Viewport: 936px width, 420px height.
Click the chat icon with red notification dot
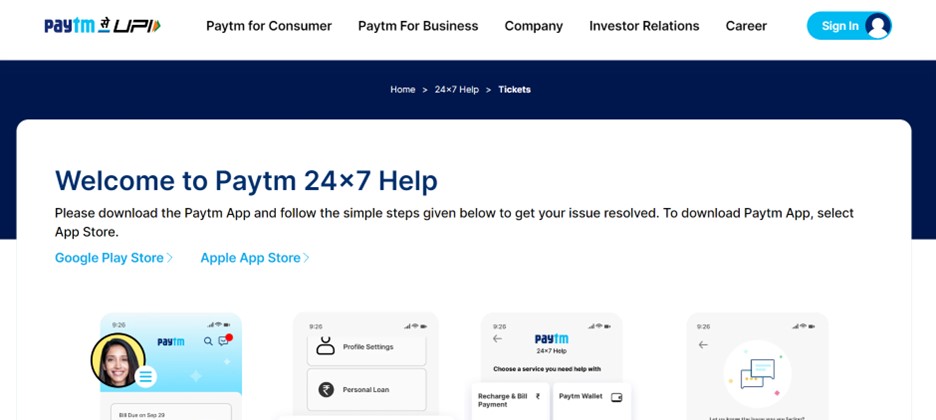[224, 341]
